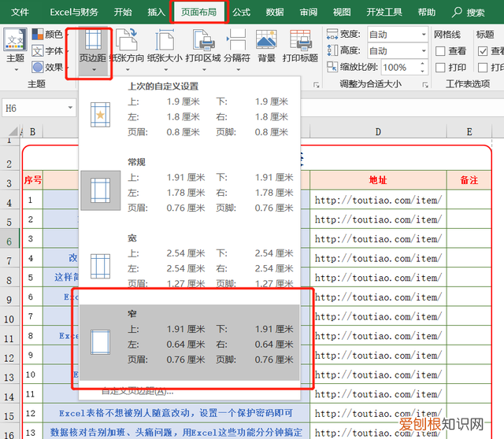Click the select-all corner triangle
Screen dimensions: 504x439
[13, 131]
